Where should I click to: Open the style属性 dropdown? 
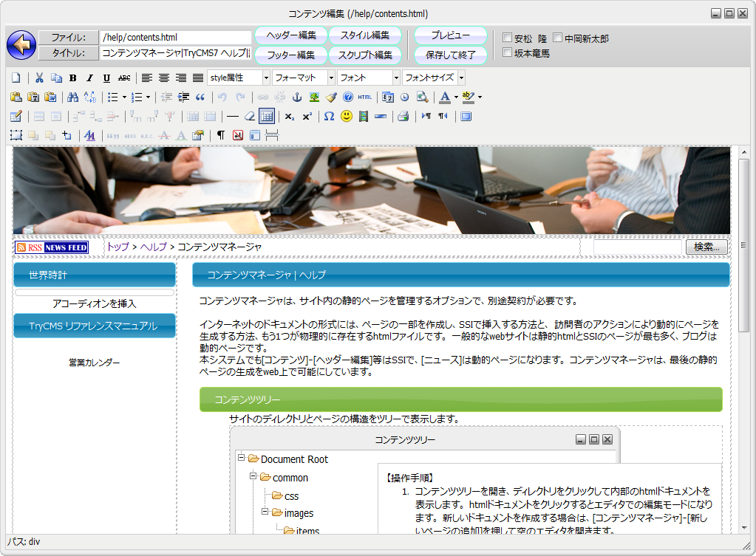pyautogui.click(x=266, y=78)
